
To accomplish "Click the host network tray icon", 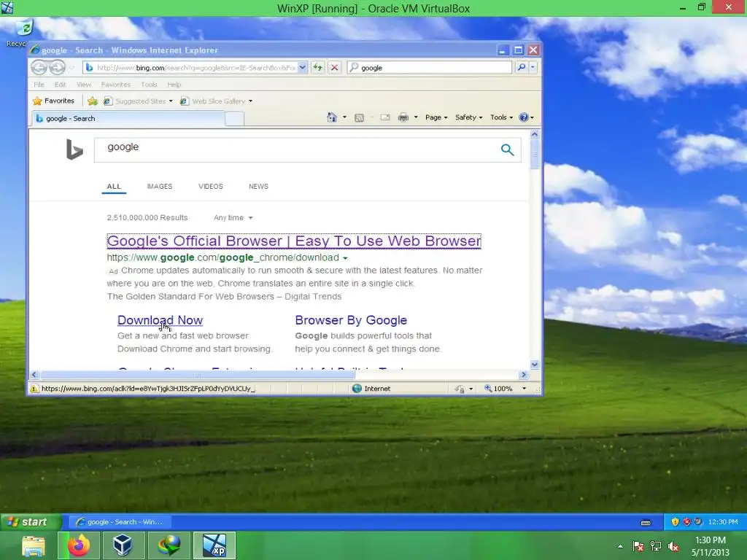I will (x=656, y=546).
